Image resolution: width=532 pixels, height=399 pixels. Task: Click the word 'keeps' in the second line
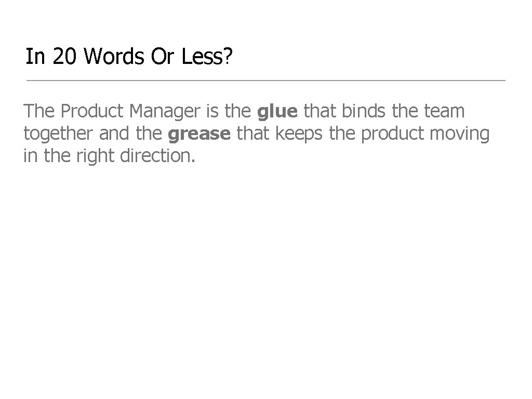click(299, 135)
